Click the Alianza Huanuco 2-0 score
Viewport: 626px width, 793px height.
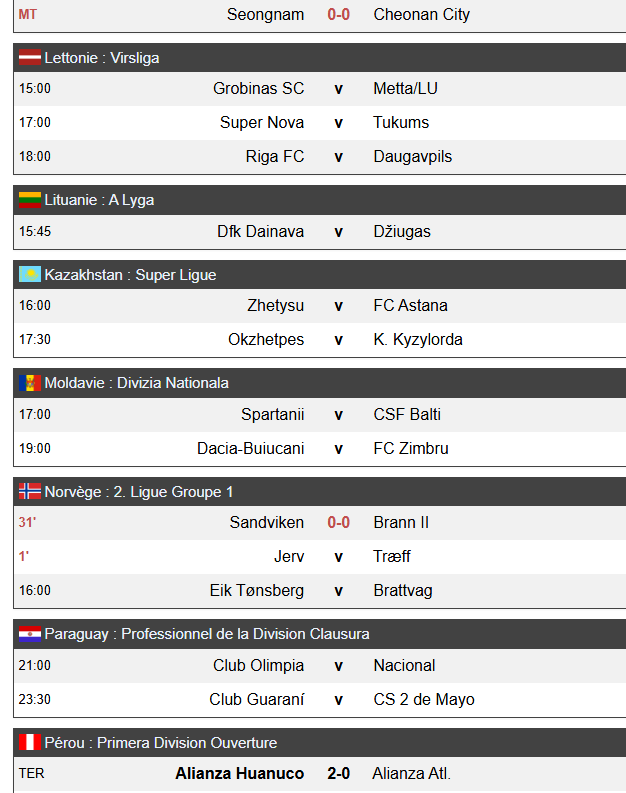point(338,773)
